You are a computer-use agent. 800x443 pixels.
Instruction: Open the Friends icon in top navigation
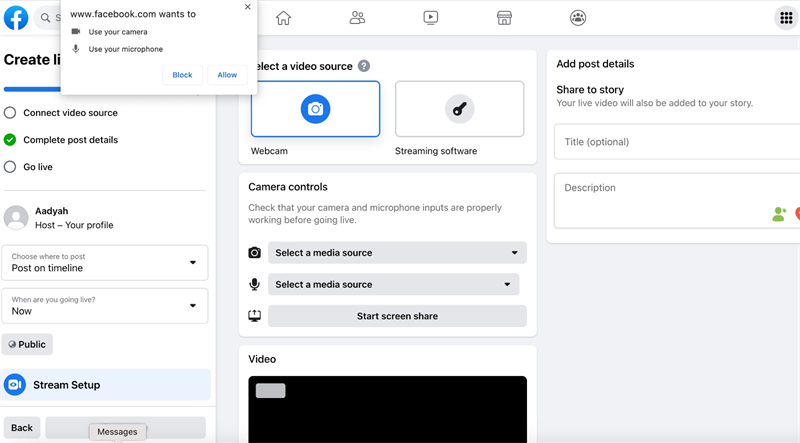[357, 18]
